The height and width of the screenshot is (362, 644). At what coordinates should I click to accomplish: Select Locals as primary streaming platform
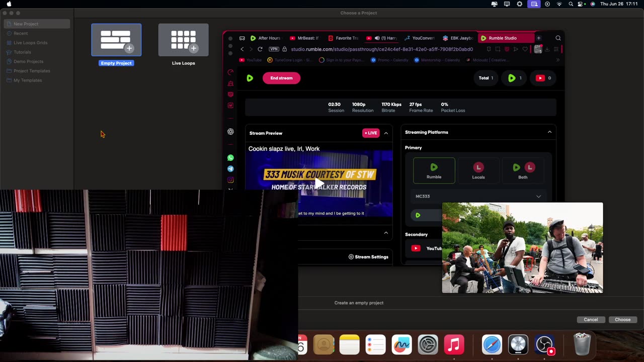[478, 170]
